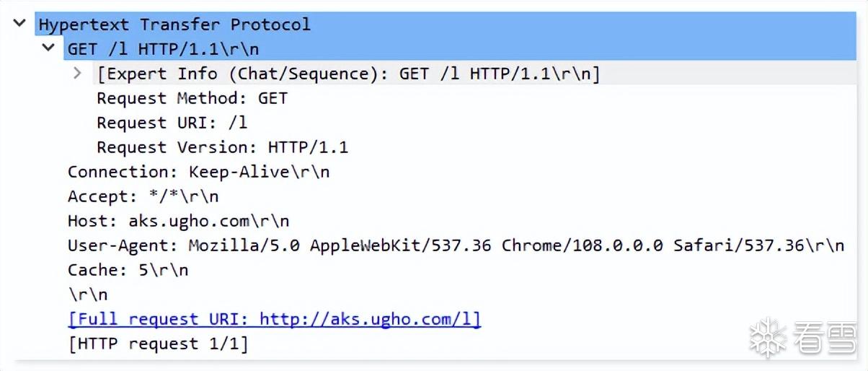Select the Request URI: /l field
Image resolution: width=868 pixels, height=371 pixels.
(x=172, y=123)
